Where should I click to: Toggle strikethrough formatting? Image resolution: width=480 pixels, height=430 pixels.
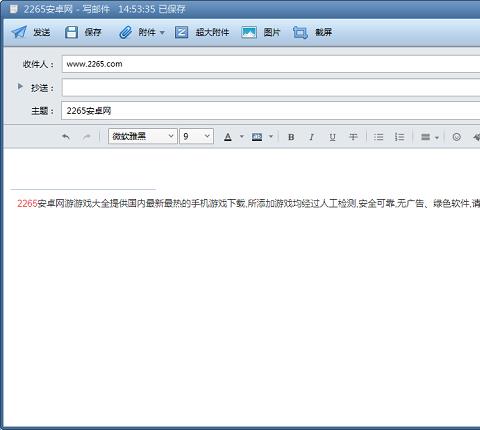pos(353,137)
